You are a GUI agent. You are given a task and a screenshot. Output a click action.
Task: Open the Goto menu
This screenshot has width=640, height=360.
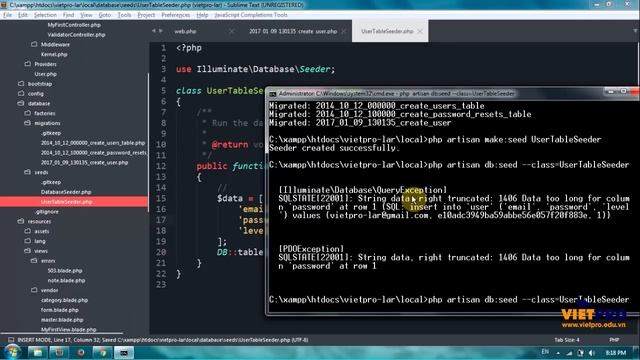[104, 15]
